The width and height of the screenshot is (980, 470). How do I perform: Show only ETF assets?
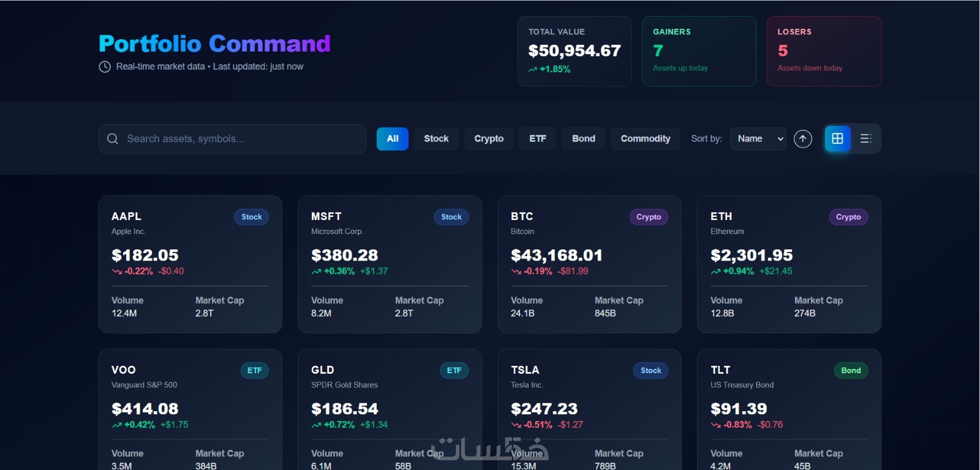click(x=538, y=139)
